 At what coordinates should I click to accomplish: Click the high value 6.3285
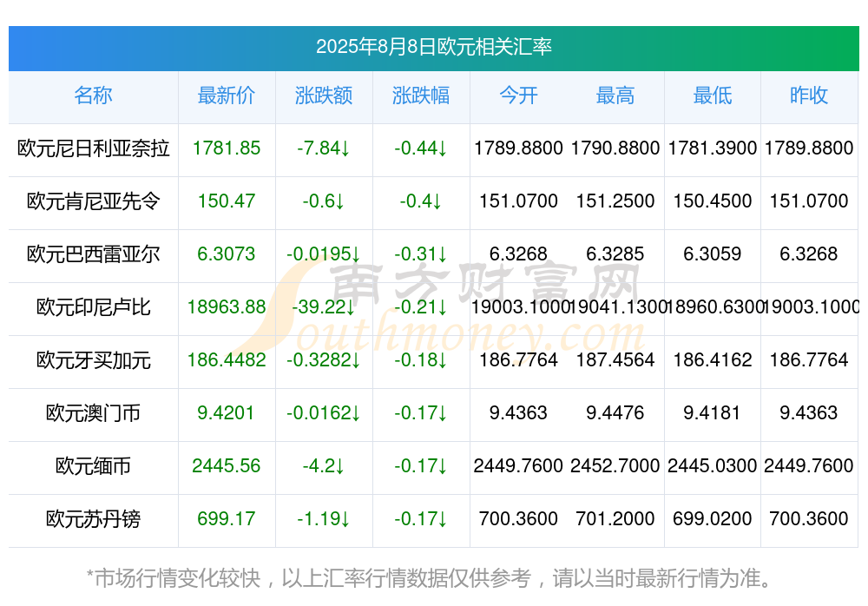pyautogui.click(x=615, y=254)
